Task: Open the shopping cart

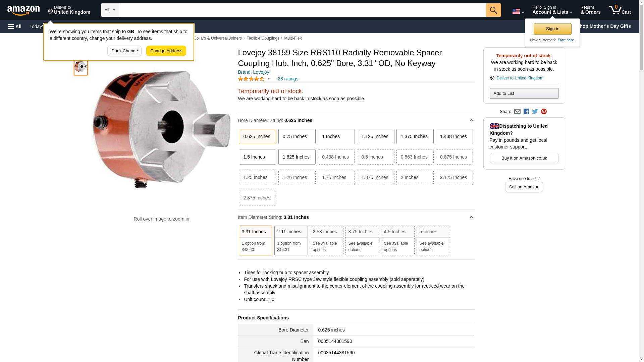Action: click(x=620, y=10)
